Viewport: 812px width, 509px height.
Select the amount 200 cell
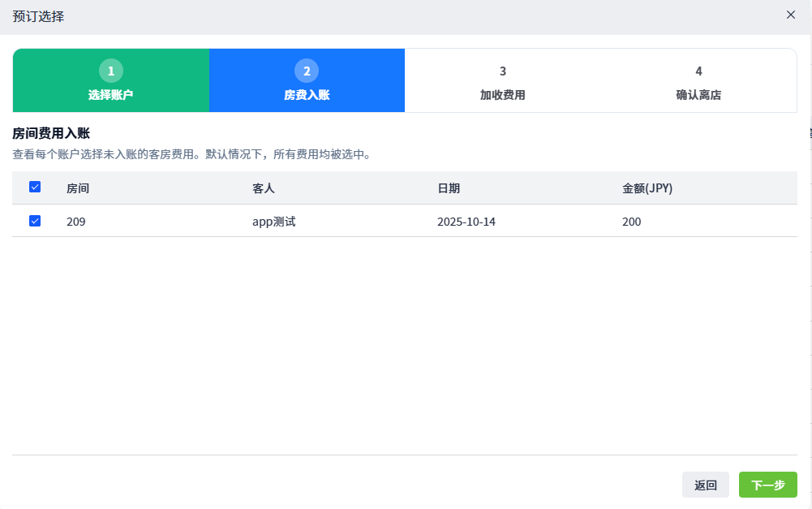coord(632,222)
